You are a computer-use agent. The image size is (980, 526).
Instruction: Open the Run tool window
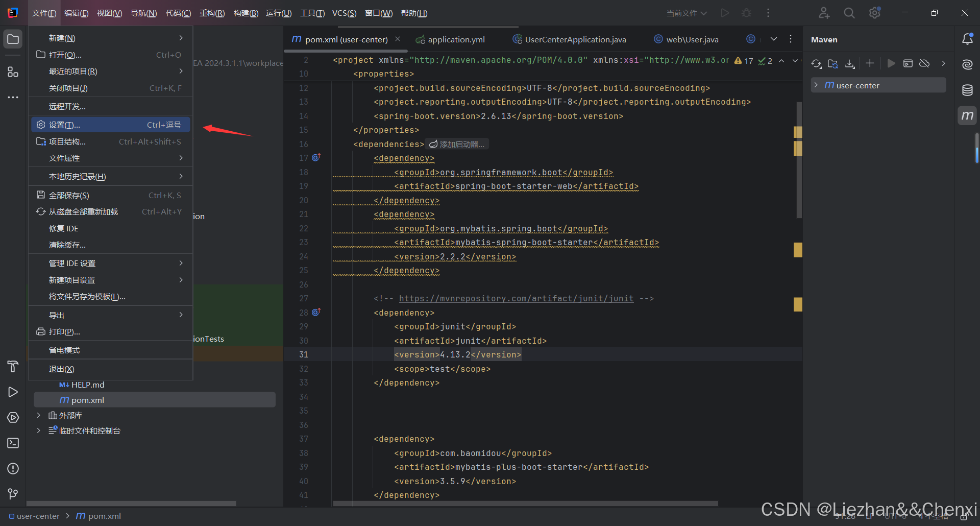(x=13, y=392)
